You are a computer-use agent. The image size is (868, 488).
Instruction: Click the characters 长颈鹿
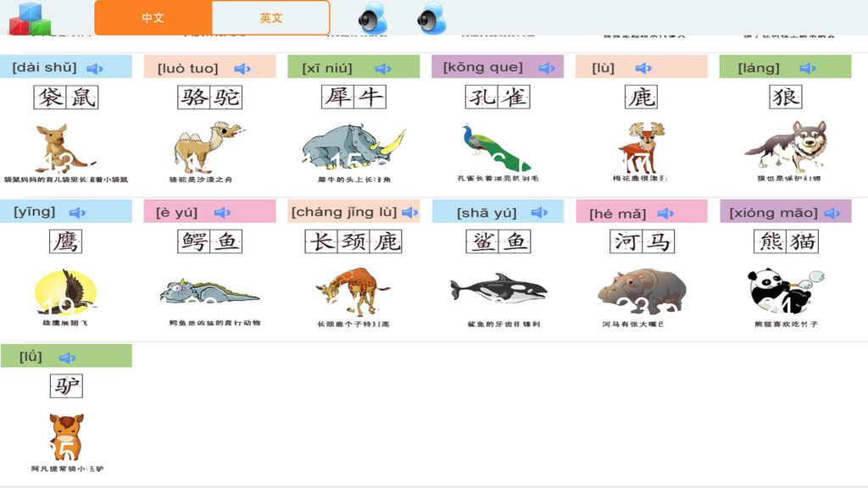(x=353, y=241)
